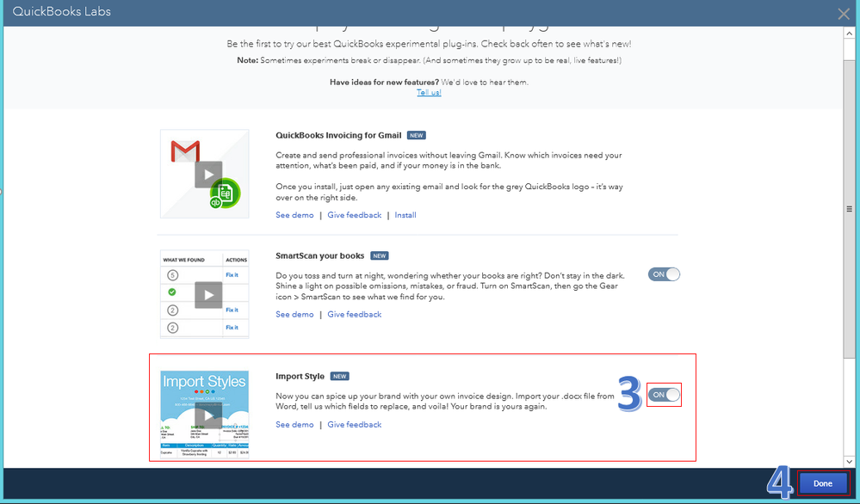
Task: Play the Gmail Invoicing demo video
Action: point(208,175)
